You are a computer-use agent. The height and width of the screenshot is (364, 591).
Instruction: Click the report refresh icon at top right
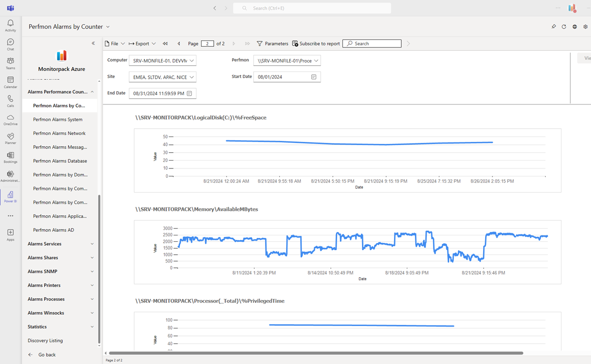click(x=564, y=27)
